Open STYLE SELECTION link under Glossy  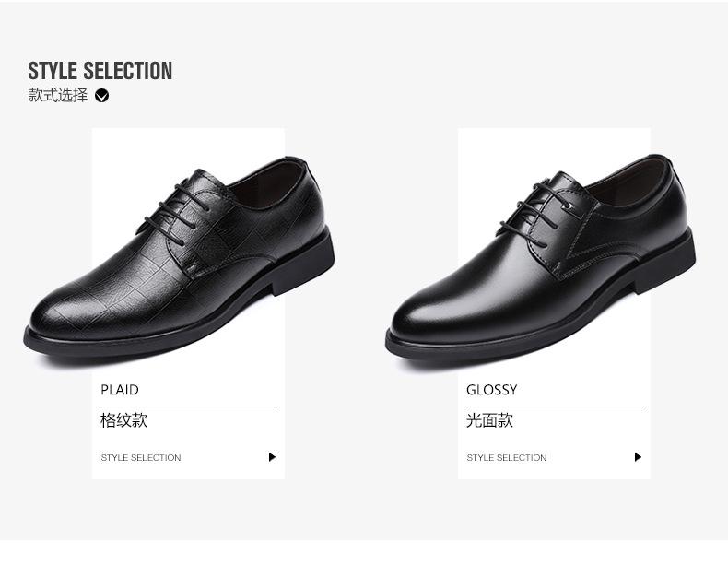[507, 458]
